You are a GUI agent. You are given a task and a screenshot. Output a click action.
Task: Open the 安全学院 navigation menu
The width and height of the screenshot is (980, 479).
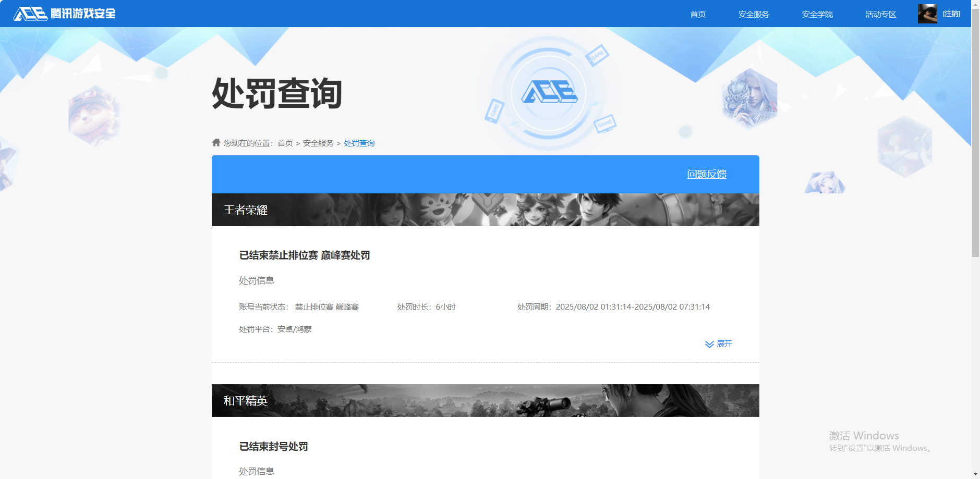pyautogui.click(x=817, y=14)
